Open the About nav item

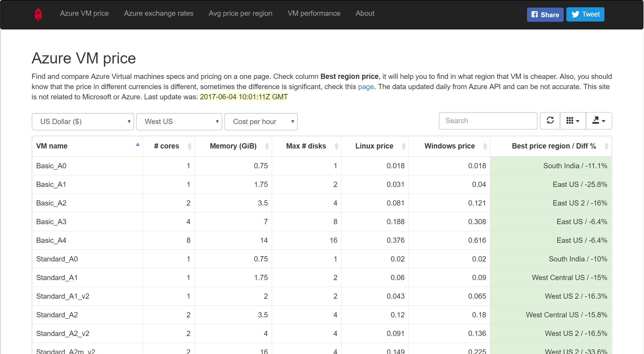pos(365,13)
